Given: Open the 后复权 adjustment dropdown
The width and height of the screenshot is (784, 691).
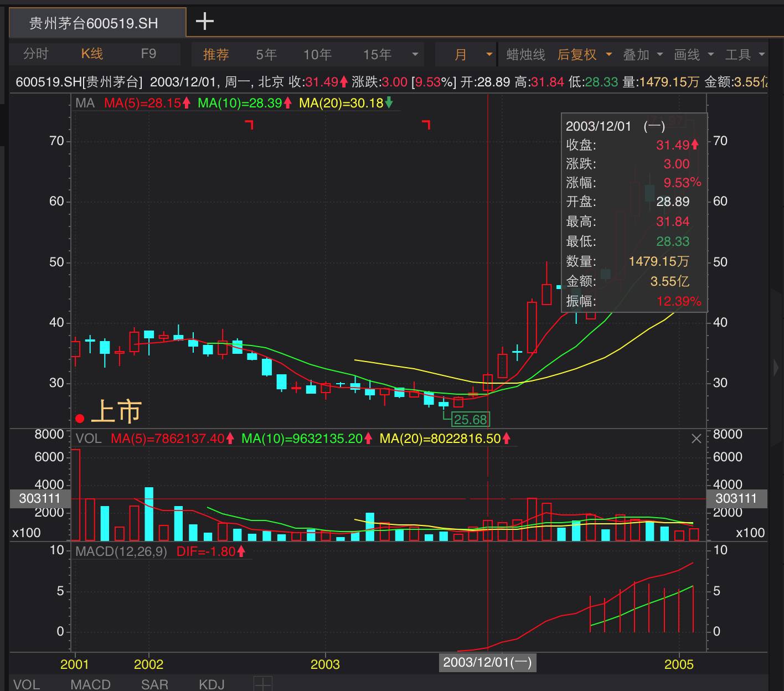Looking at the screenshot, I should coord(584,54).
